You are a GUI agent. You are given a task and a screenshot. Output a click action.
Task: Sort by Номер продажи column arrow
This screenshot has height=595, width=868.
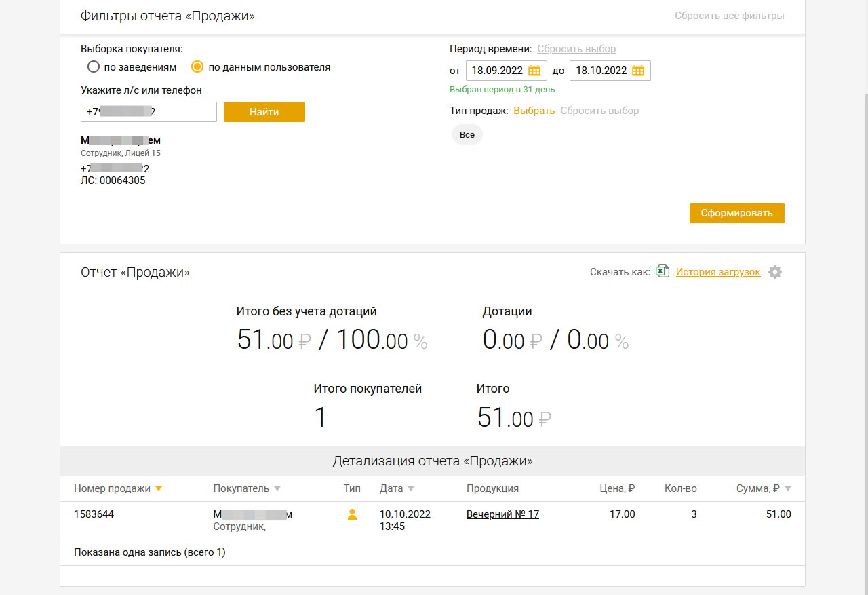(159, 489)
